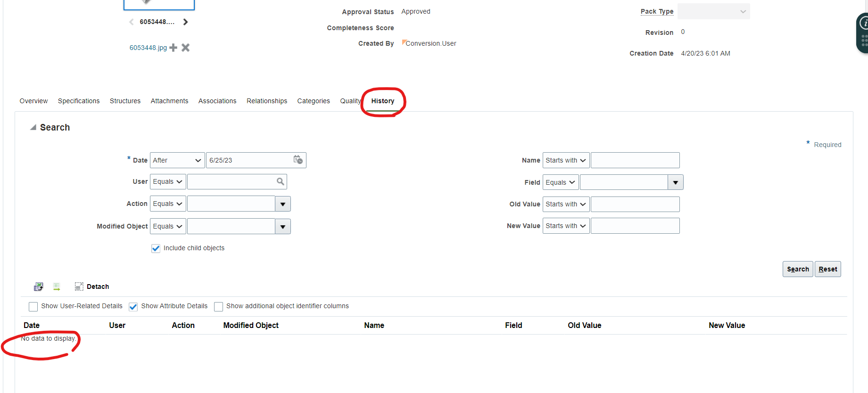Click the wrap icon next to export
This screenshot has width=868, height=393.
[57, 287]
